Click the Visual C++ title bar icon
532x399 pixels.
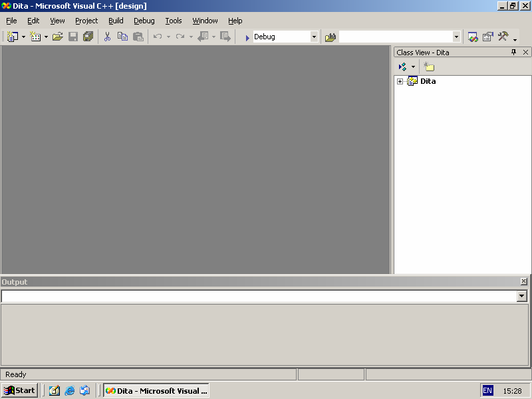tap(6, 6)
